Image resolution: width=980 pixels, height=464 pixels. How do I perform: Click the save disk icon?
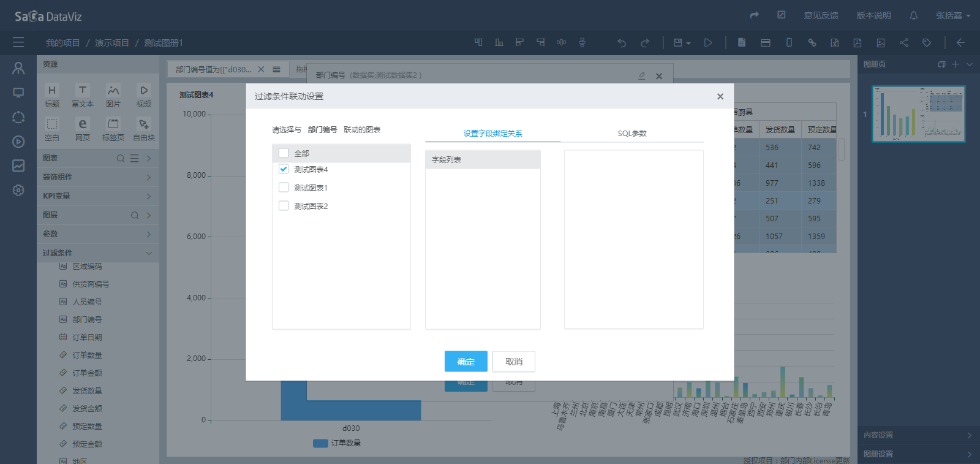[678, 43]
